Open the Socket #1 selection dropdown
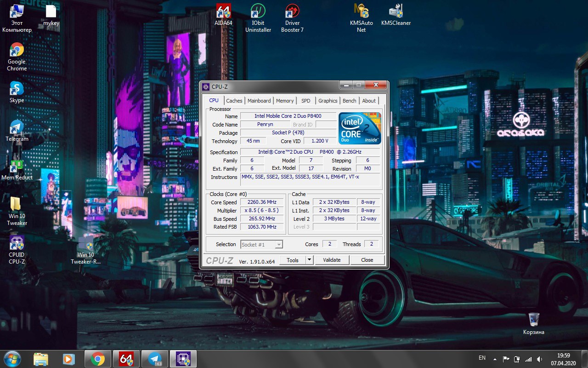This screenshot has height=368, width=588. (261, 244)
